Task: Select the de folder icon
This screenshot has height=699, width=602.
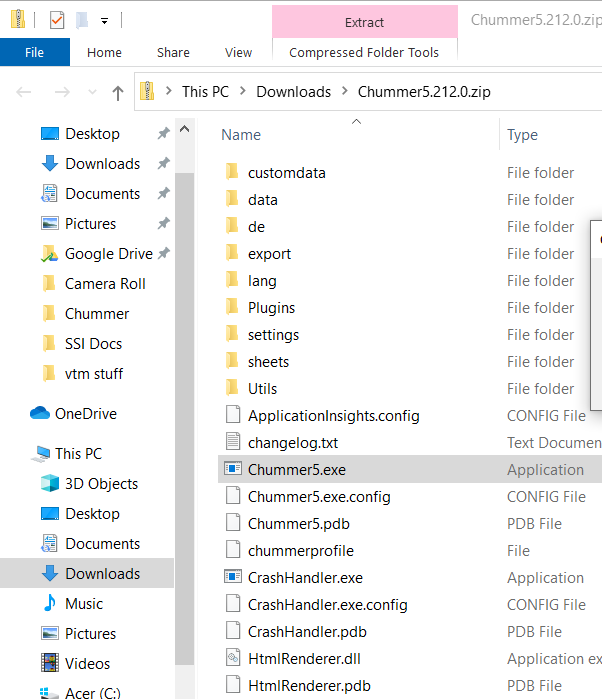Action: tap(232, 226)
